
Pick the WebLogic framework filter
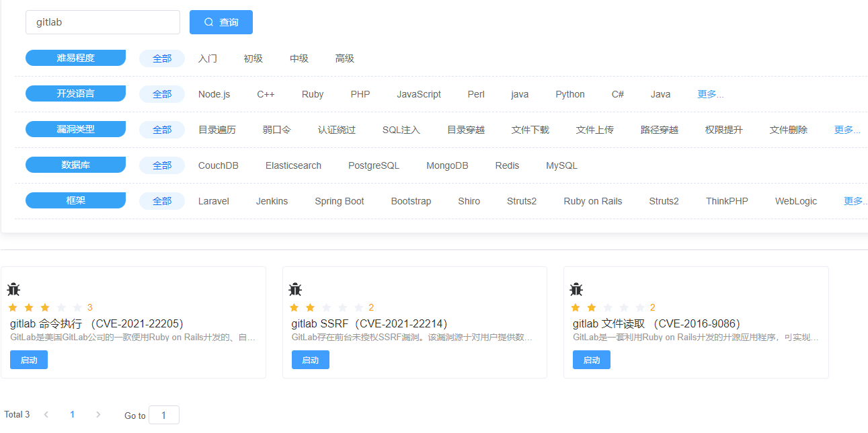[x=796, y=201]
